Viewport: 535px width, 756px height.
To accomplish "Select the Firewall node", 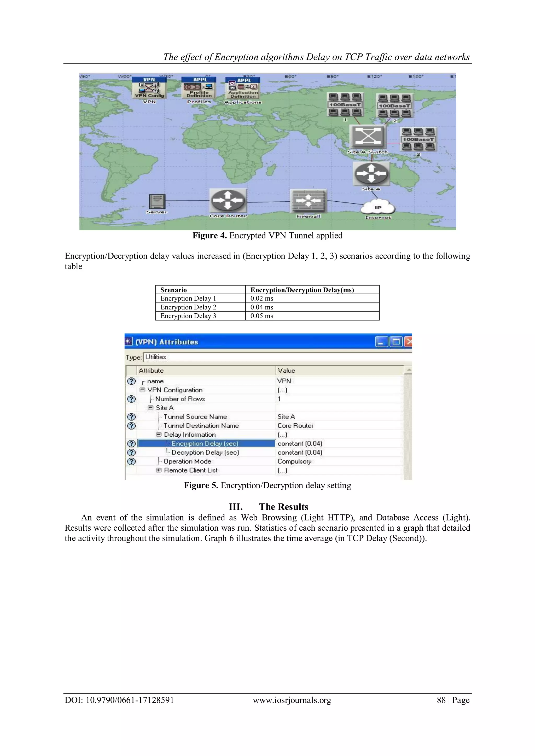I will (x=308, y=201).
